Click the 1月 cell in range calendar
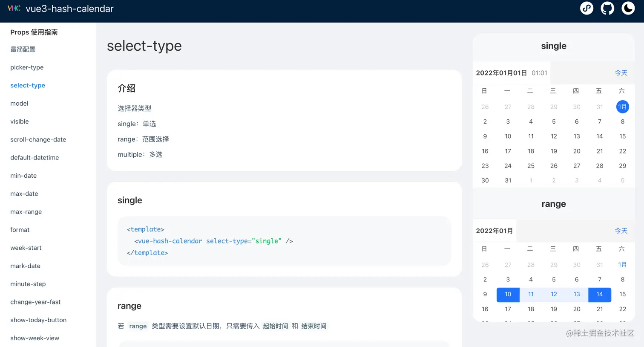 622,265
